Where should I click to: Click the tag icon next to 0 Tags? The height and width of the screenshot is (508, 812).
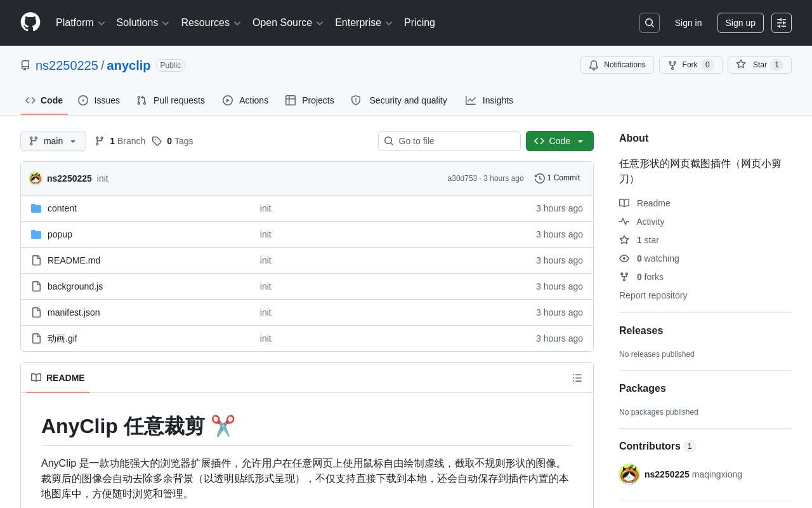coord(157,141)
